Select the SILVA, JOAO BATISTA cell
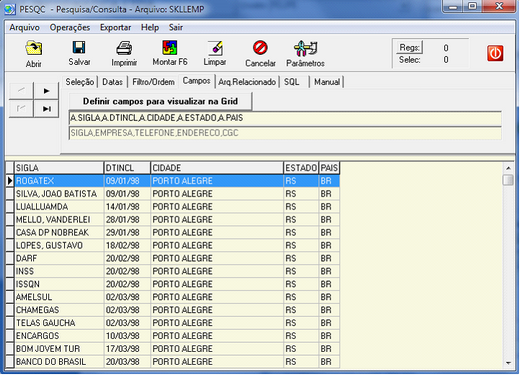 pos(59,194)
